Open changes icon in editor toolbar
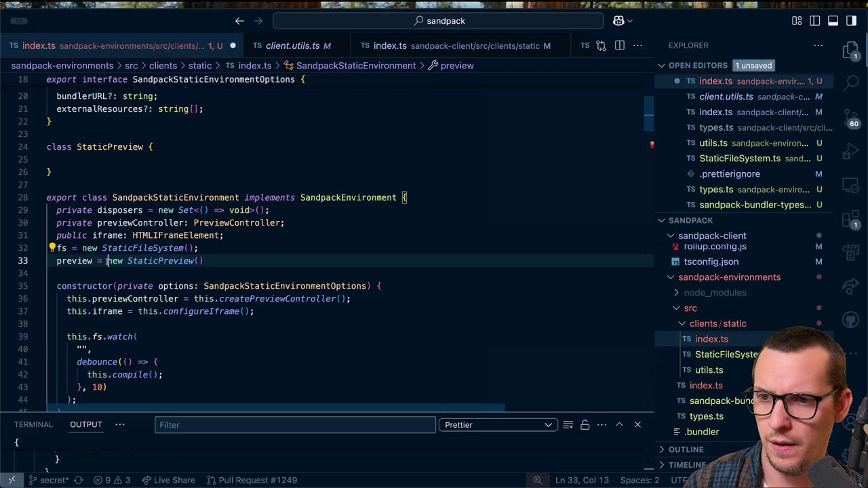Screen dimensions: 868x488 [x=601, y=45]
